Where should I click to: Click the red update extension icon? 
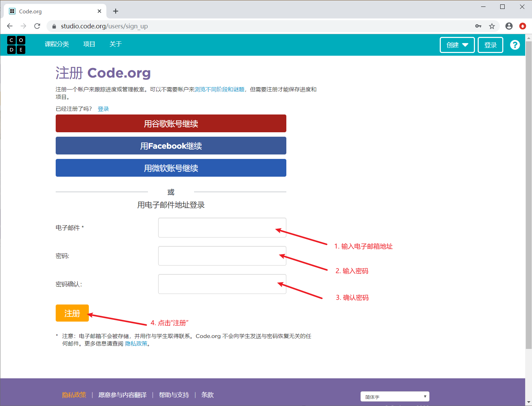point(522,26)
